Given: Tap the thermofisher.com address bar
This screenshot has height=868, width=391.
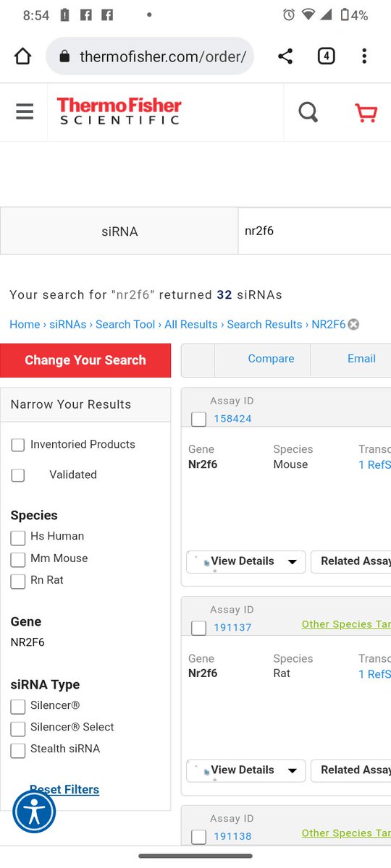Looking at the screenshot, I should 150,56.
